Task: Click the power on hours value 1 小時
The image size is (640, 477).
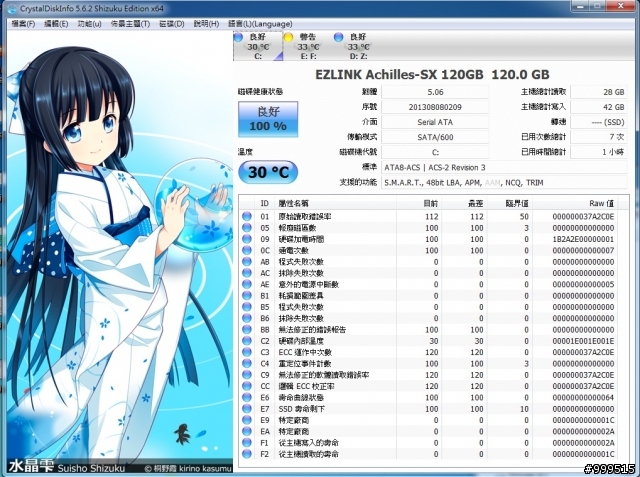Action: click(598, 152)
